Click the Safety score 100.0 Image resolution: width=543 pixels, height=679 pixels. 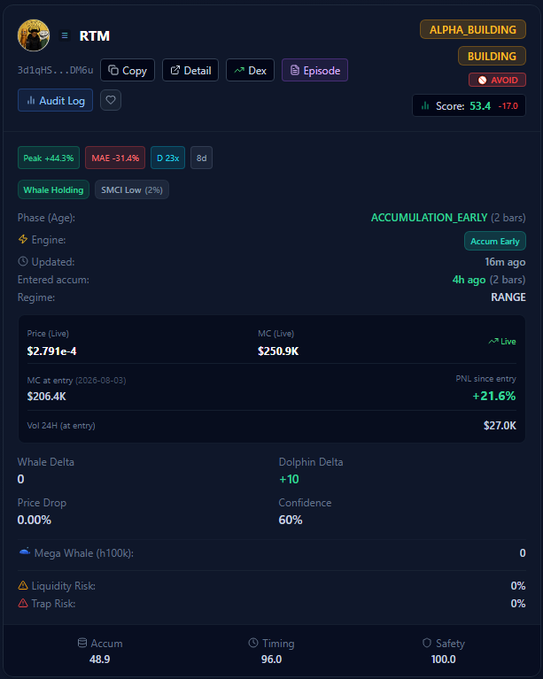[x=443, y=659]
